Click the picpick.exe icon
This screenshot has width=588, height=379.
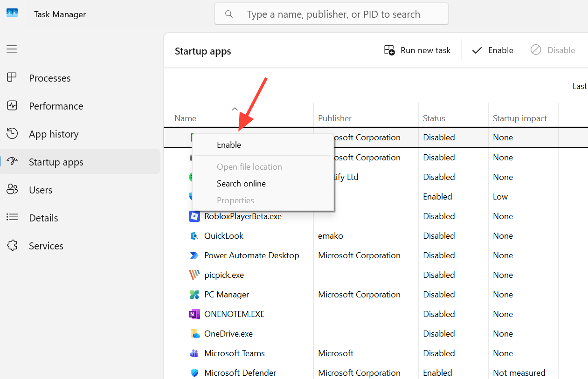coord(194,275)
